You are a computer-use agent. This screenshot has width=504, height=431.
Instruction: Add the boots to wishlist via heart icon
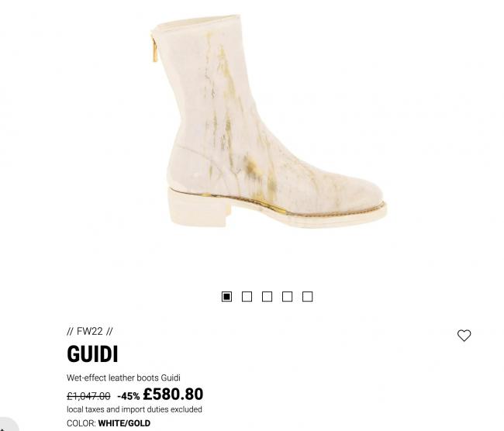[464, 336]
